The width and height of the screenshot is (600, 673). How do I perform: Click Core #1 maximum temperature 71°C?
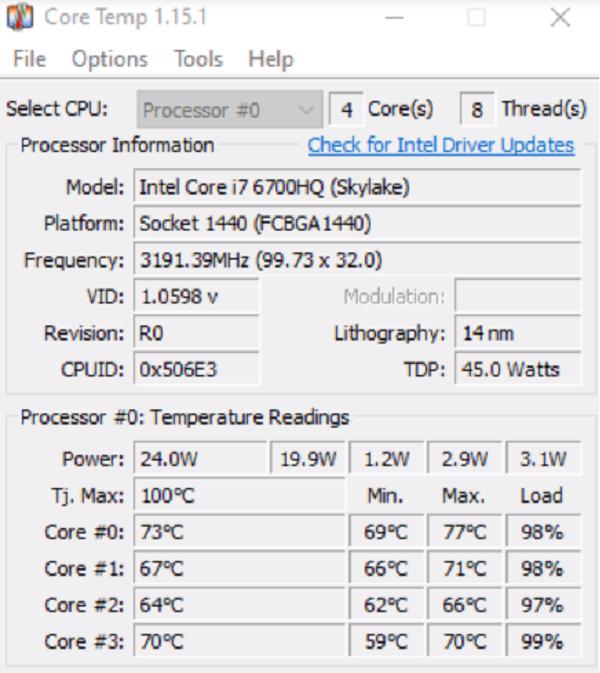(465, 569)
